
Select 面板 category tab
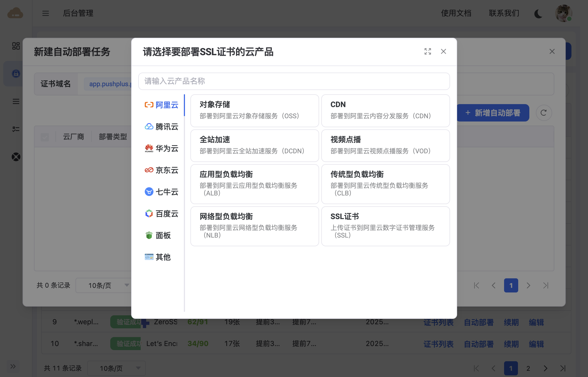(x=162, y=235)
